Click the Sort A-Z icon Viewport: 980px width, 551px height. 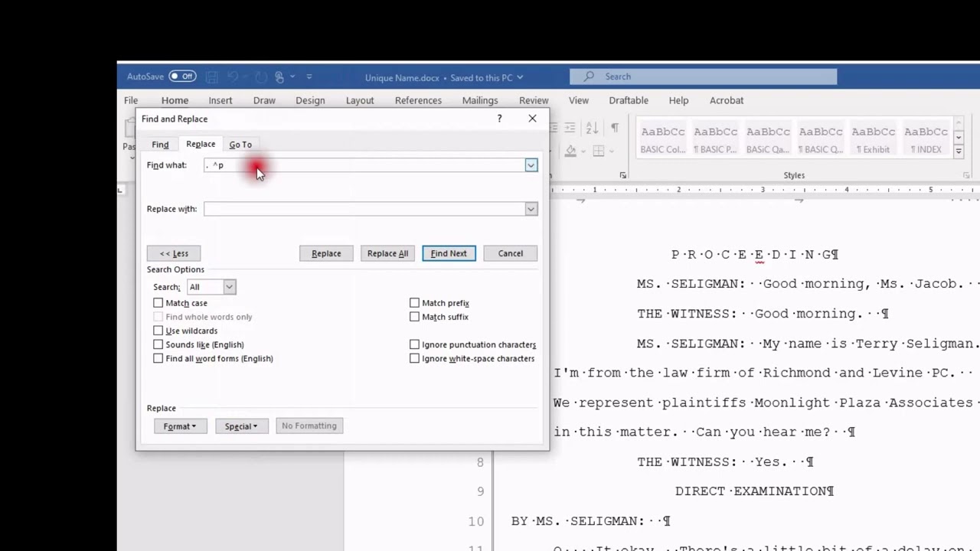(x=592, y=129)
